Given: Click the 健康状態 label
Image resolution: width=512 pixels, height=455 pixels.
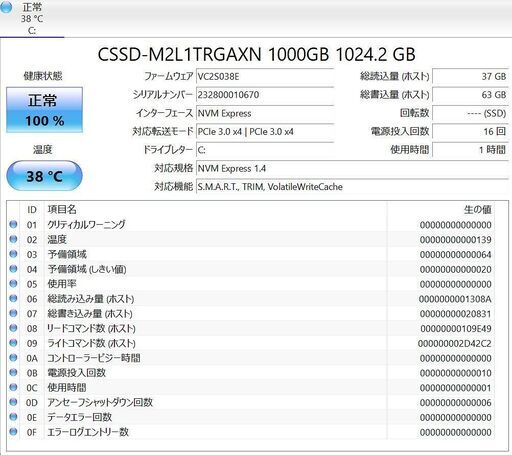Looking at the screenshot, I should [43, 76].
